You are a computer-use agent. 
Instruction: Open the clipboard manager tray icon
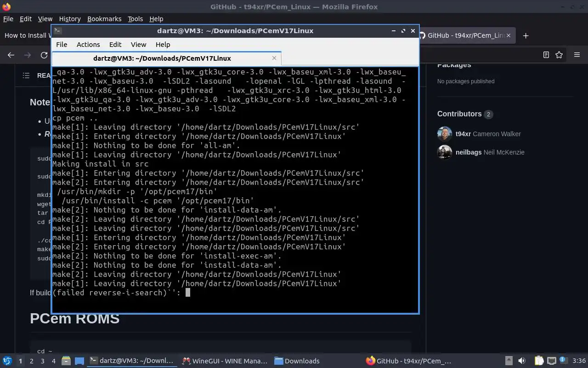click(539, 361)
